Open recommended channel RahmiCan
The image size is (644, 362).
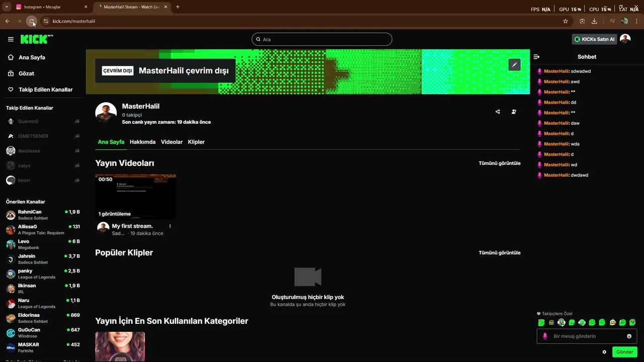[42, 215]
